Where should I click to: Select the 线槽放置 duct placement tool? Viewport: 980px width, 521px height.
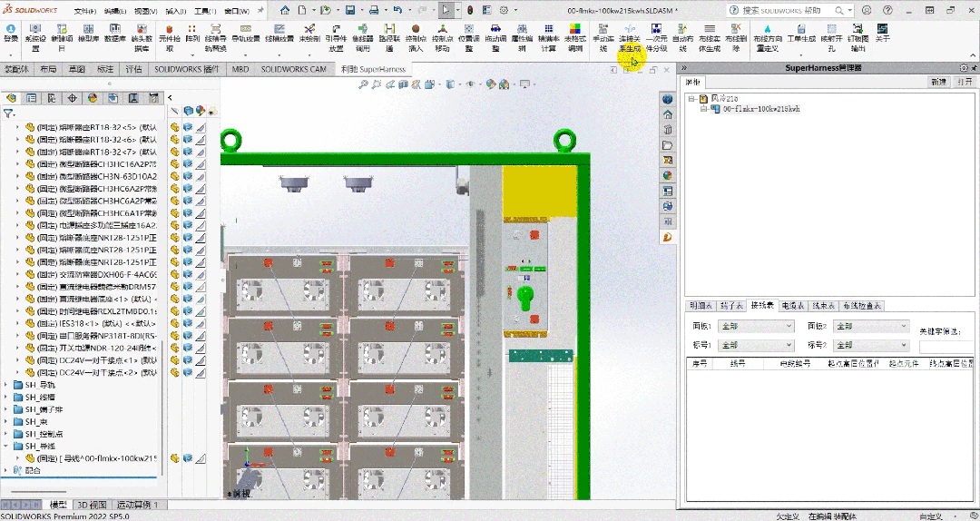pyautogui.click(x=279, y=34)
